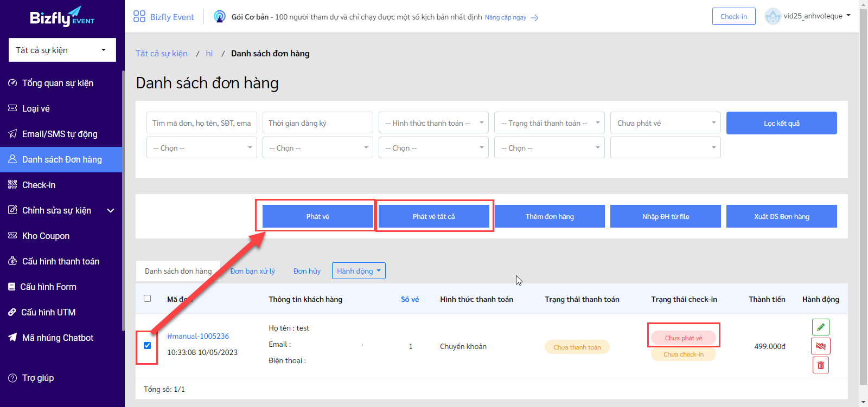Open the Chưa phát vé filter dropdown

click(x=666, y=123)
